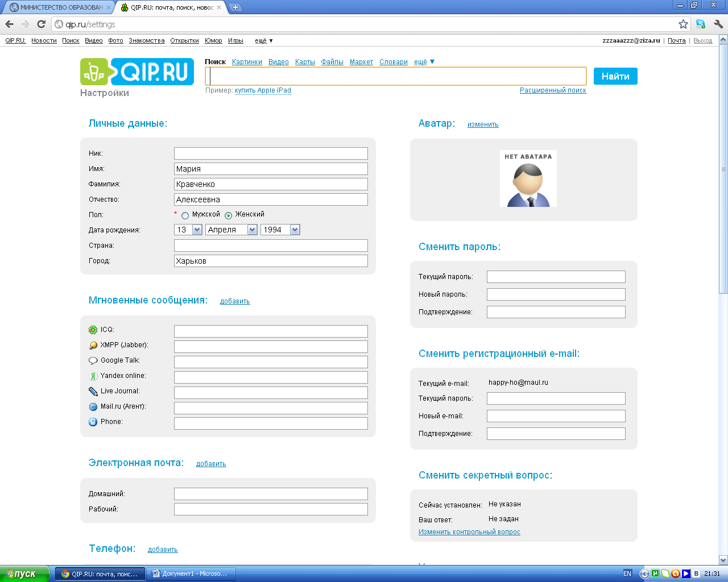This screenshot has width=728, height=582.
Task: Click the Город field containing Харьков
Action: pyautogui.click(x=271, y=261)
